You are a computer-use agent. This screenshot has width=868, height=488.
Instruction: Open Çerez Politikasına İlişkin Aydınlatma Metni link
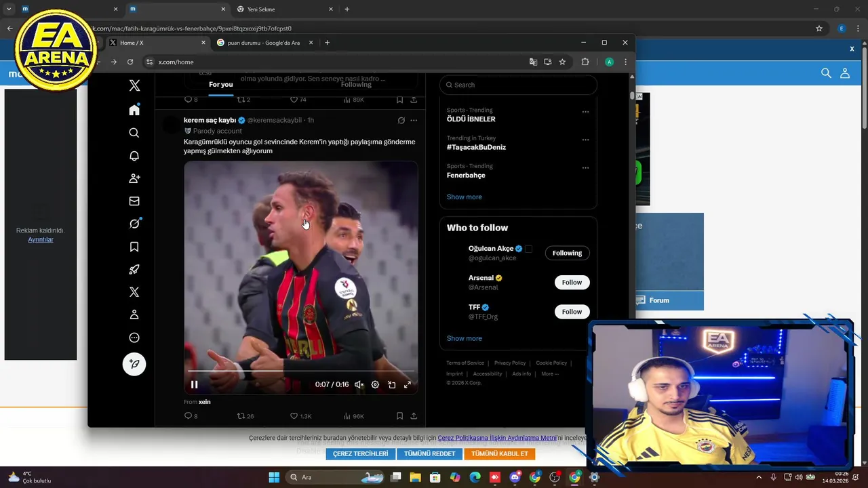tap(497, 439)
